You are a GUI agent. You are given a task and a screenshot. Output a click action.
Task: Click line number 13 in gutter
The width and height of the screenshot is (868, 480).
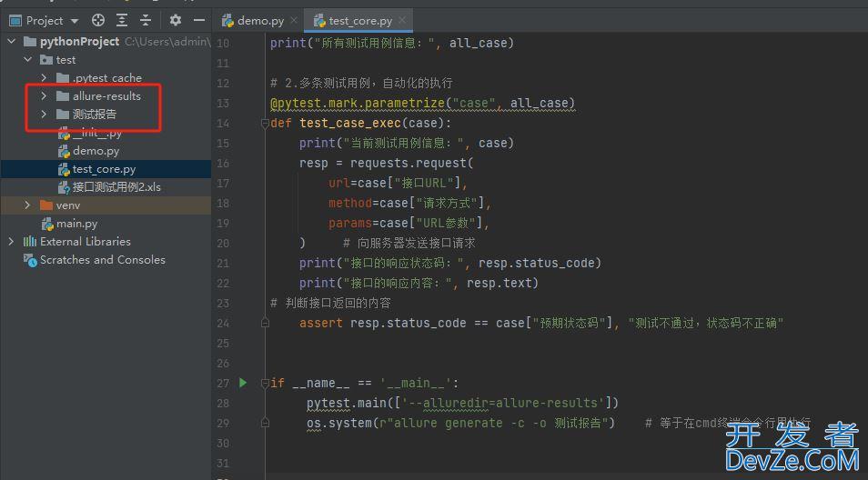pos(223,104)
